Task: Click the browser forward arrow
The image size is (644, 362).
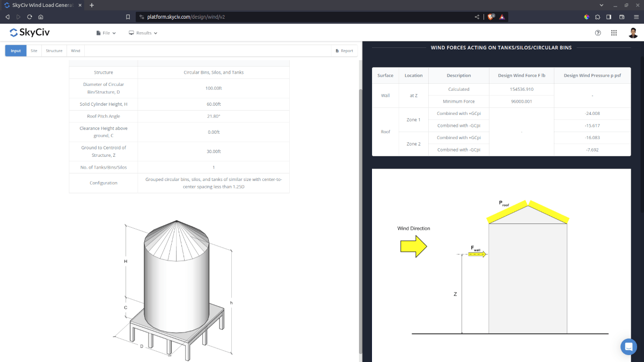Action: point(18,17)
